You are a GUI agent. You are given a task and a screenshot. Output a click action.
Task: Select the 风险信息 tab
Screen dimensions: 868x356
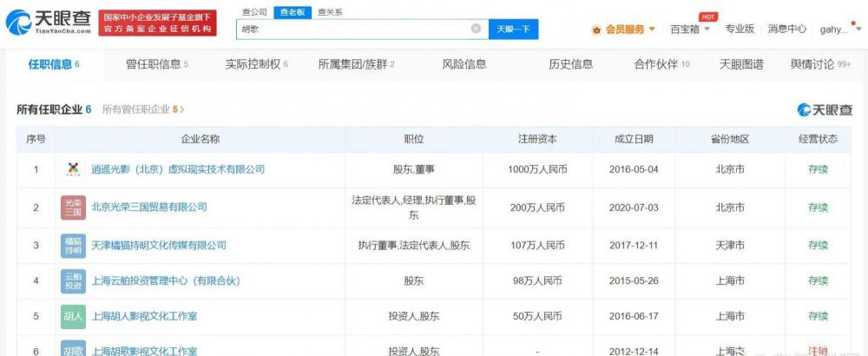464,64
